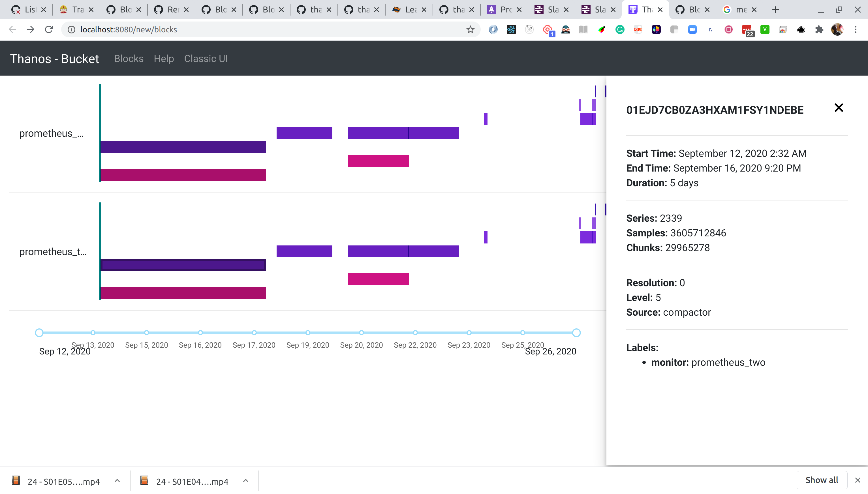Viewport: 868px width, 494px height.
Task: Open the Help page
Action: [x=164, y=58]
